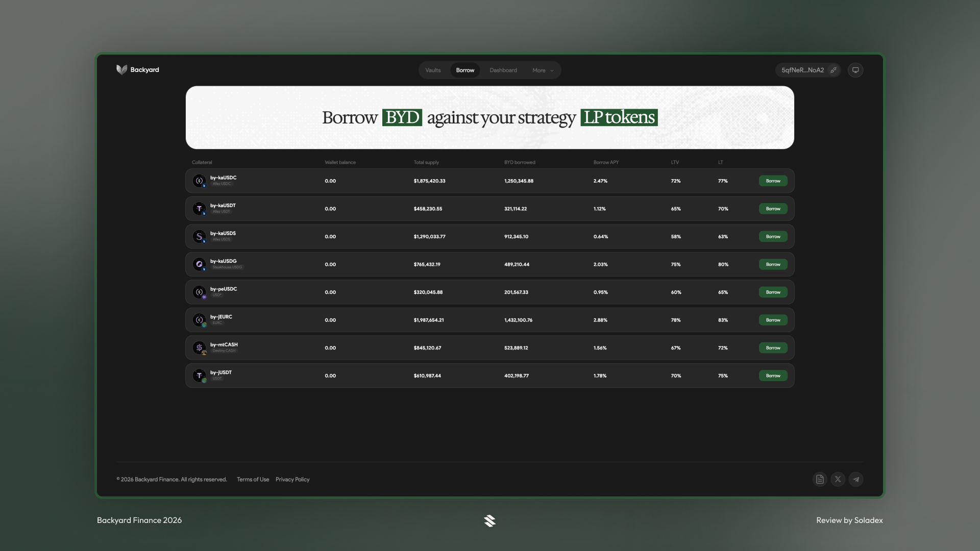Click the link icon beside wallet address
980x551 pixels.
[833, 70]
